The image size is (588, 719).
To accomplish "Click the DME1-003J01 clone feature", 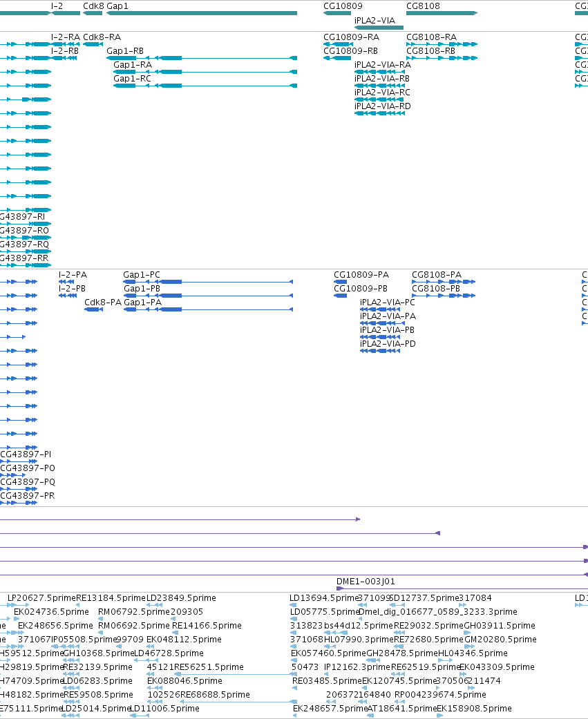I will click(462, 588).
